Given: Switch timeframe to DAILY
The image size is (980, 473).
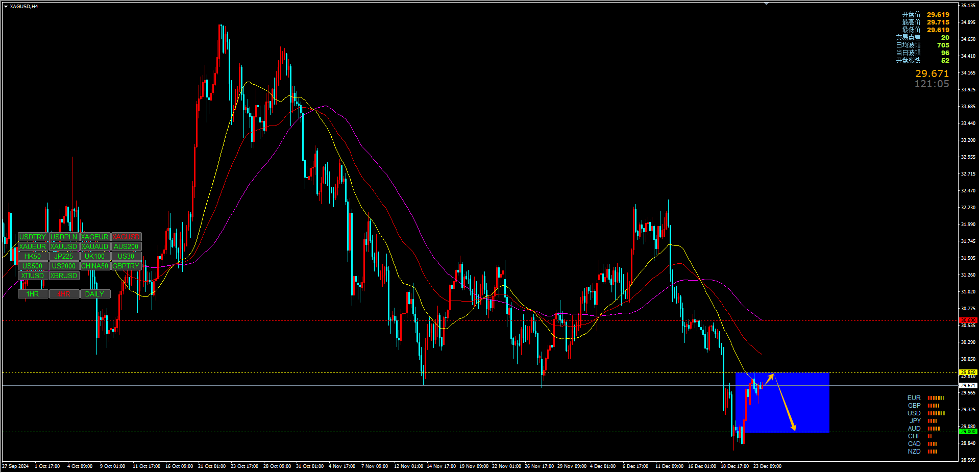Looking at the screenshot, I should pyautogui.click(x=95, y=294).
